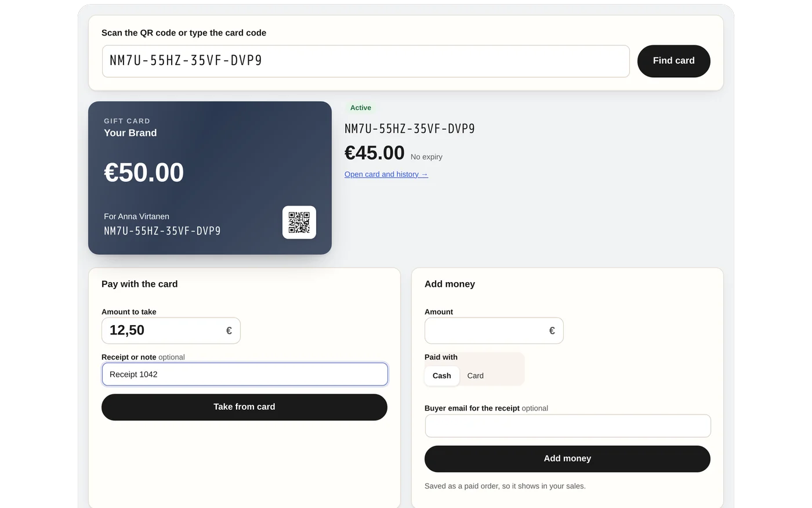Click For Anna Virtanen on the card
The height and width of the screenshot is (508, 812).
pos(137,217)
